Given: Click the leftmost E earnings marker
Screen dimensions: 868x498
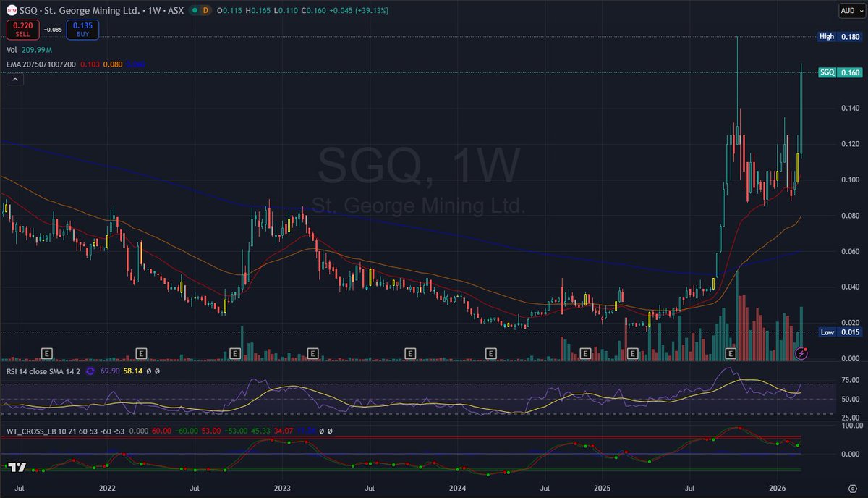Looking at the screenshot, I should pos(47,353).
